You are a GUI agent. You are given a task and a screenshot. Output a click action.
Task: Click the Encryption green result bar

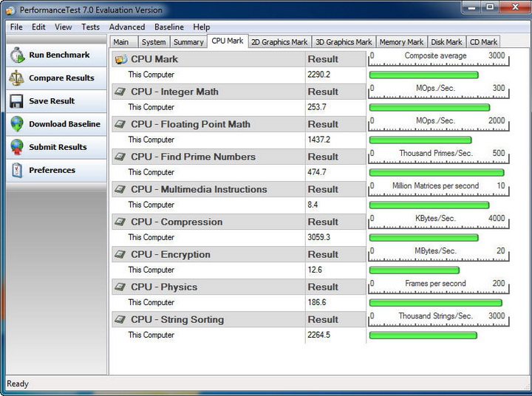click(x=415, y=270)
